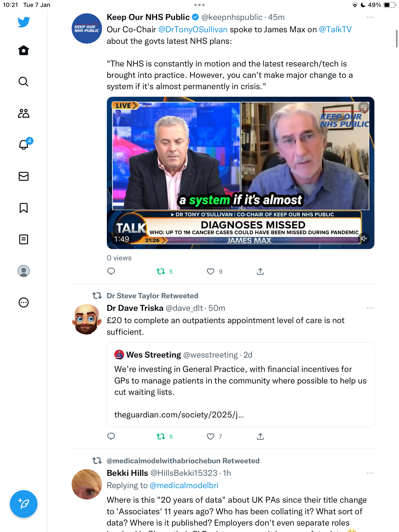The height and width of the screenshot is (532, 399).
Task: Undo retweet on Dr Dave Triska tweet
Action: point(161,436)
